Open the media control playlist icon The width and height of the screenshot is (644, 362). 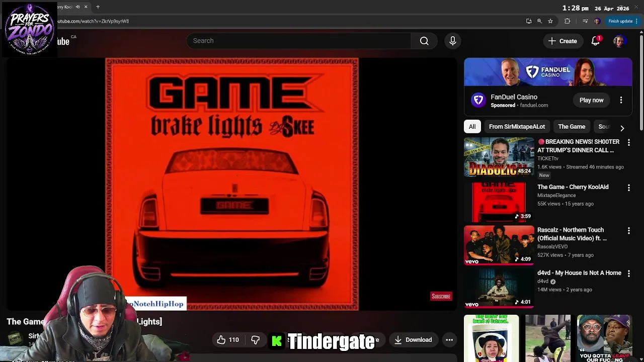click(585, 21)
